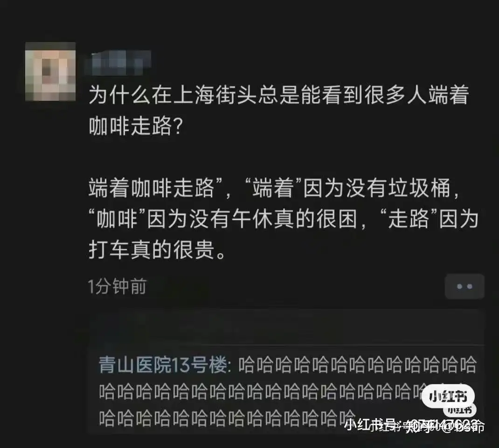Tap the “咖啡” quoted word in the answer
Viewport: 499px width, 448px height.
(117, 219)
